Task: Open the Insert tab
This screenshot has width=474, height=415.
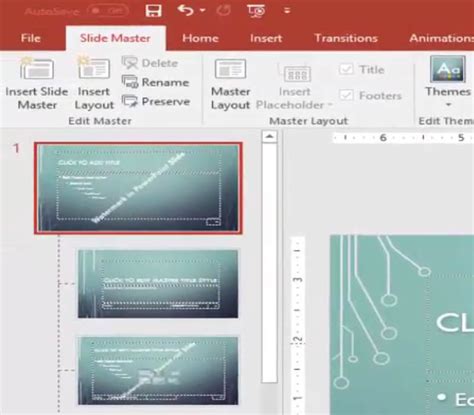Action: pos(266,38)
